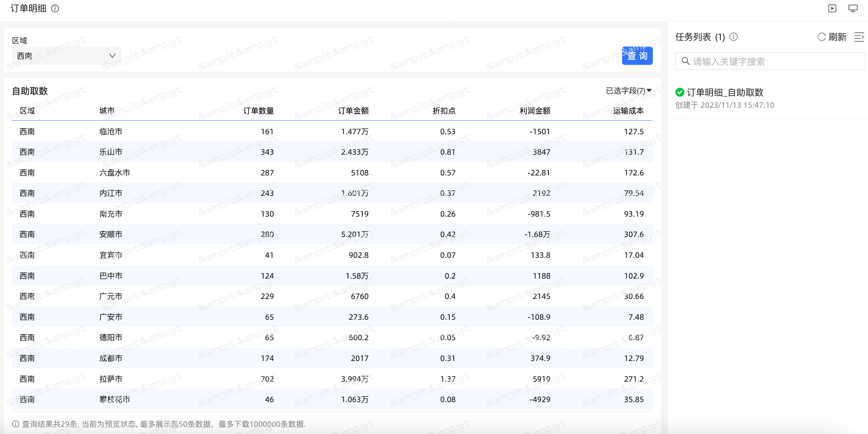Select the 六盘水市 city cell

point(115,173)
